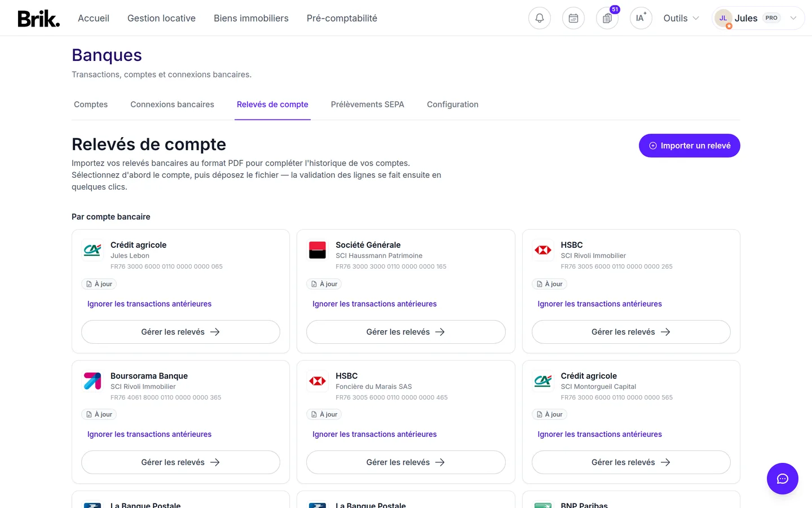Image resolution: width=812 pixels, height=508 pixels.
Task: Open the Configuration tab
Action: pos(453,104)
